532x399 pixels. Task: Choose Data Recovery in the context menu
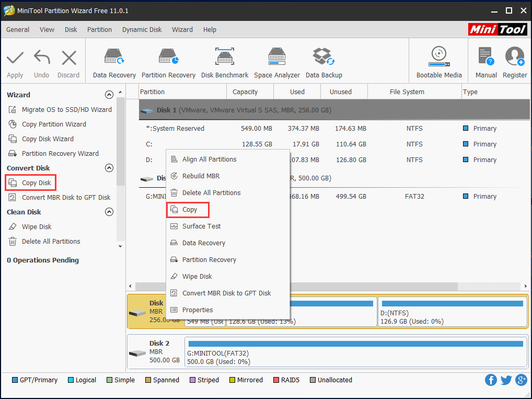tap(228, 243)
